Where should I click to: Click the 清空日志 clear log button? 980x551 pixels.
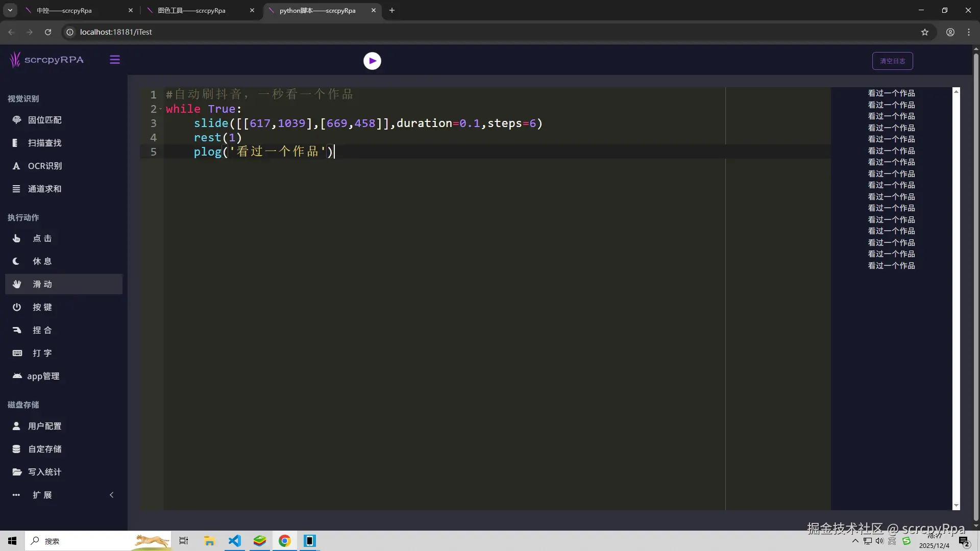(892, 61)
